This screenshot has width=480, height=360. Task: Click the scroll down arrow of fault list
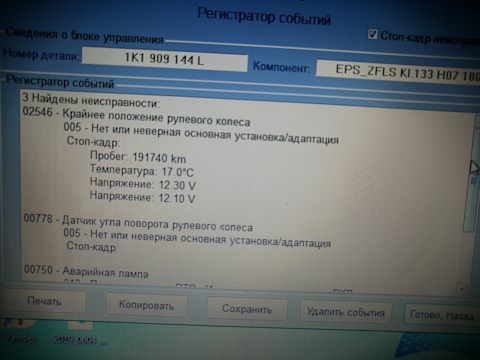[x=461, y=287]
